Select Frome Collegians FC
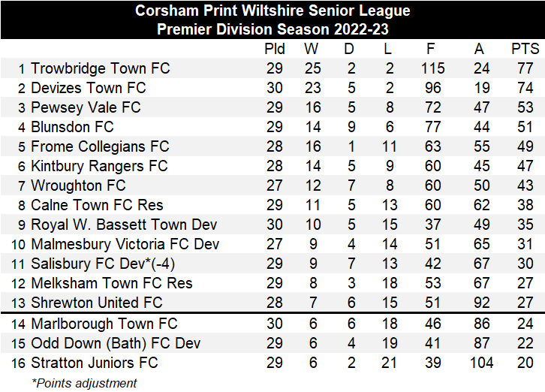Image resolution: width=545 pixels, height=392 pixels. pos(100,146)
